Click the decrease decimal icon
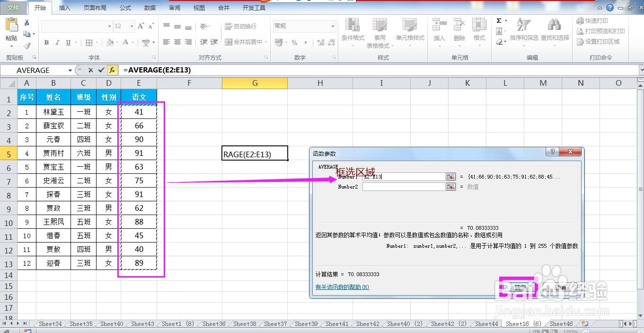Screen dimensions: 644x333 [331, 43]
